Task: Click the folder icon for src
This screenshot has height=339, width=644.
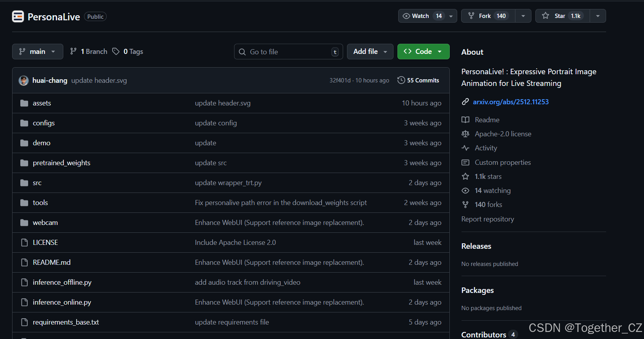Action: pos(24,183)
